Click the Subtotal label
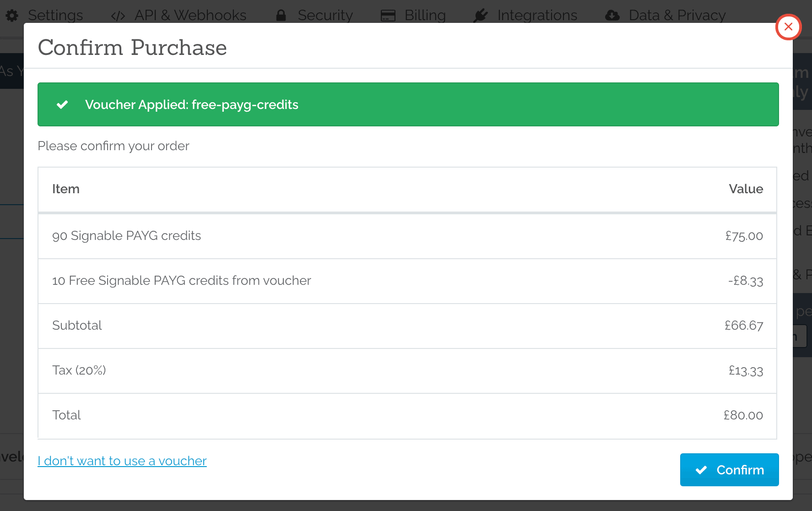 77,326
